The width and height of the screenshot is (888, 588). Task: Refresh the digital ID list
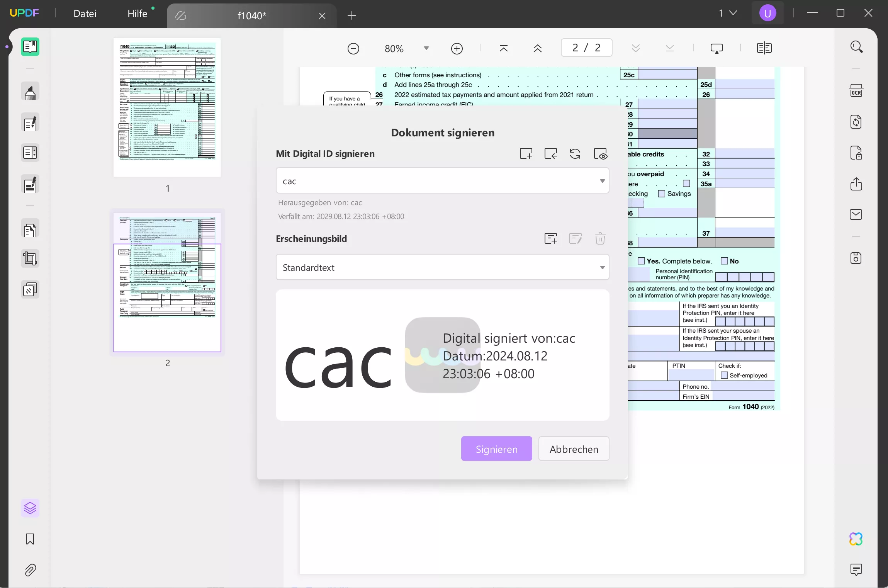(575, 153)
